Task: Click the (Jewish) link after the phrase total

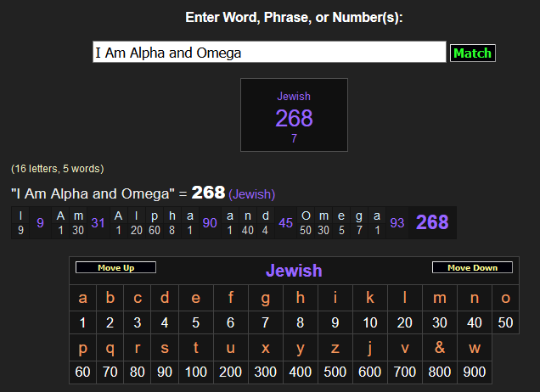Action: (252, 194)
